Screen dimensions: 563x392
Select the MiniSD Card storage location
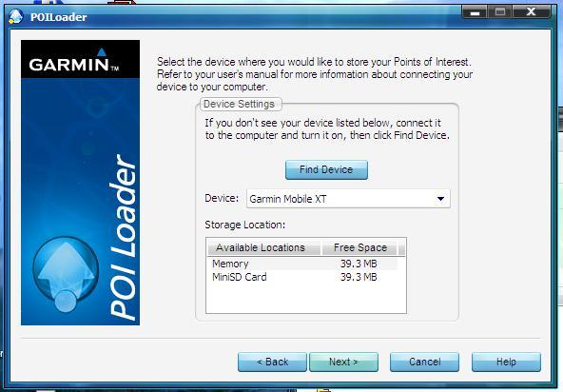(302, 277)
